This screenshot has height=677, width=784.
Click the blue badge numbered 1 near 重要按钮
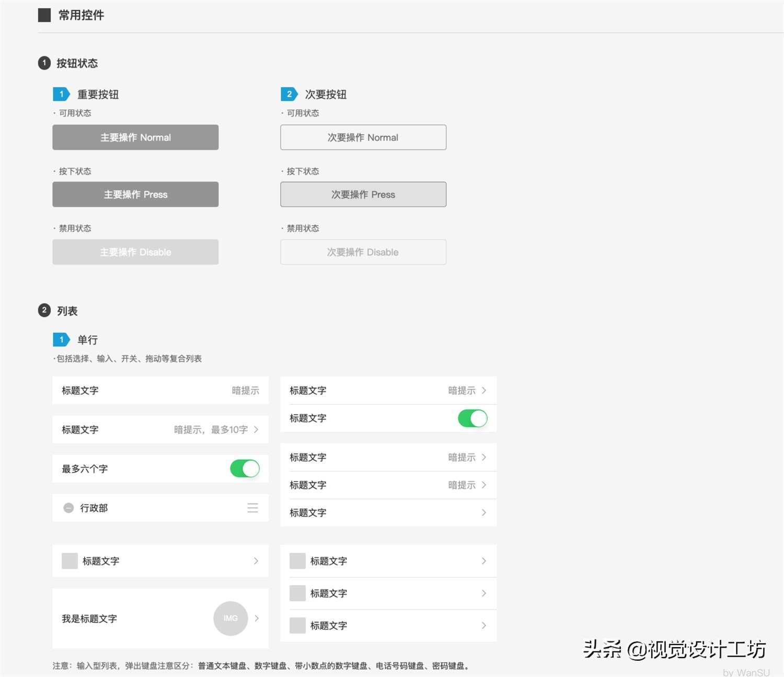tap(61, 94)
